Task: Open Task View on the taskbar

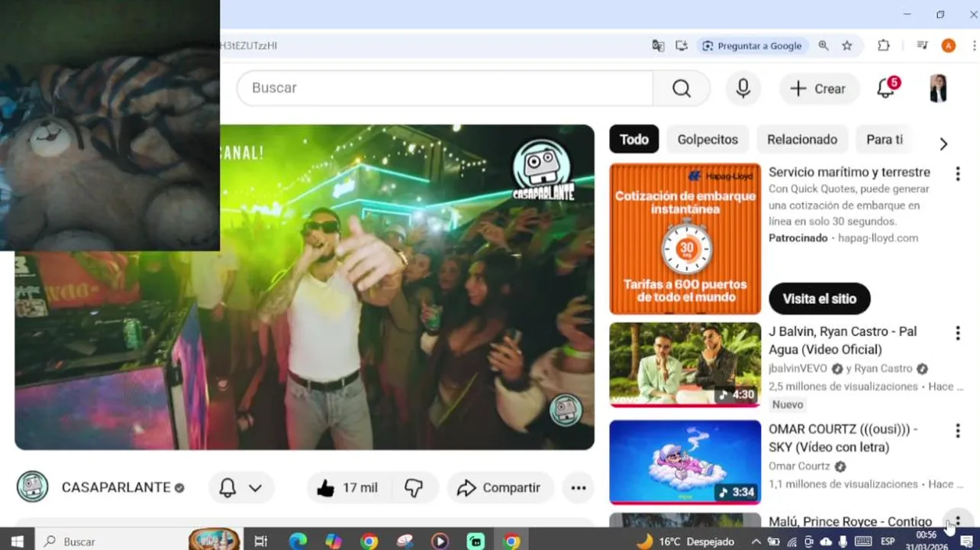Action: coord(261,541)
